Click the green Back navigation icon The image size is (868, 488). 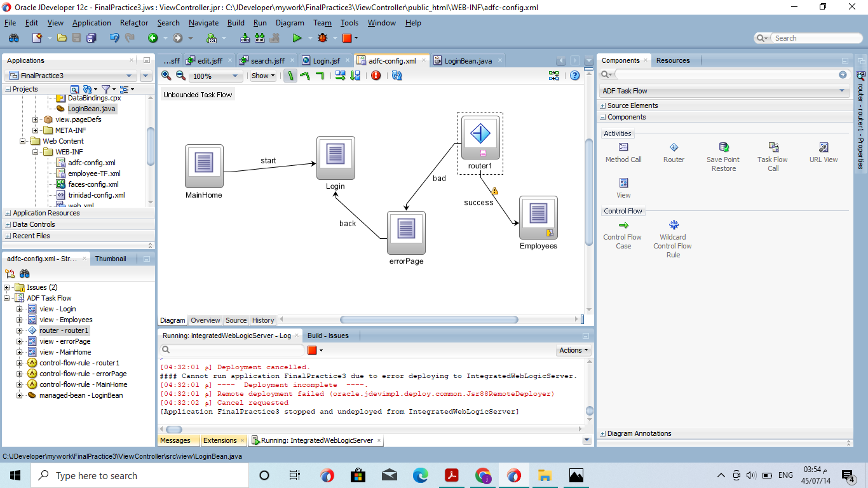coord(153,38)
